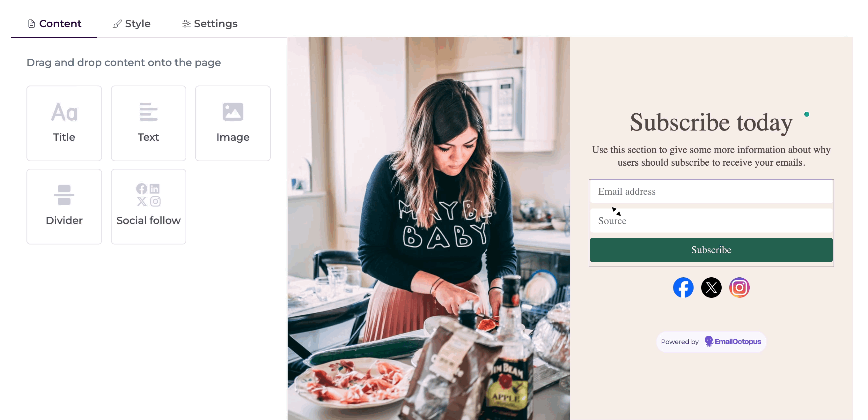Click the X (Twitter) social icon
Viewport: 868px width, 420px height.
[711, 288]
